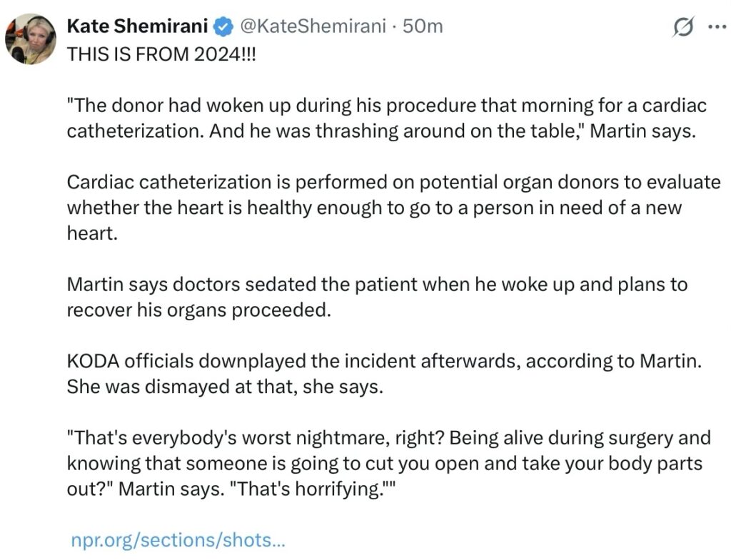Screen dimensions: 731x560
Task: Open the Kate Shemirani display name link
Action: 137,26
